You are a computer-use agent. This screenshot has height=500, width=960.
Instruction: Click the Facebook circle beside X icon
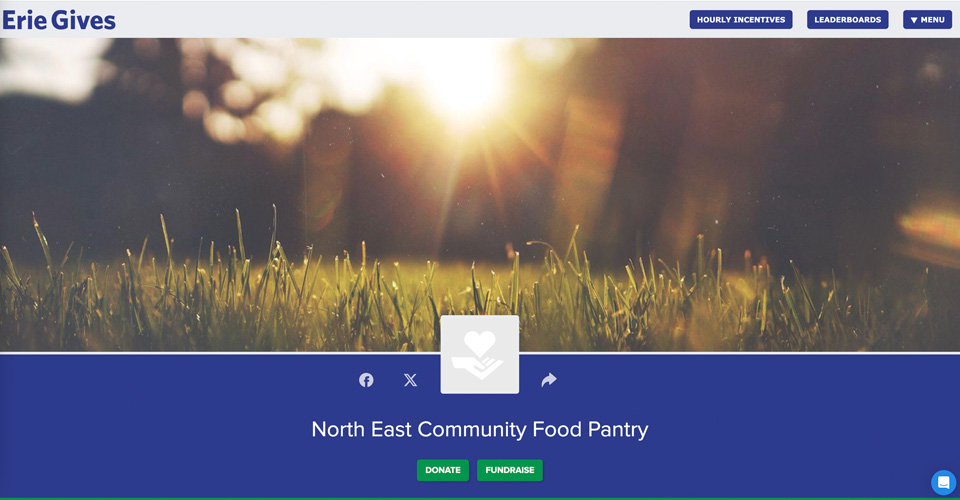coord(366,380)
